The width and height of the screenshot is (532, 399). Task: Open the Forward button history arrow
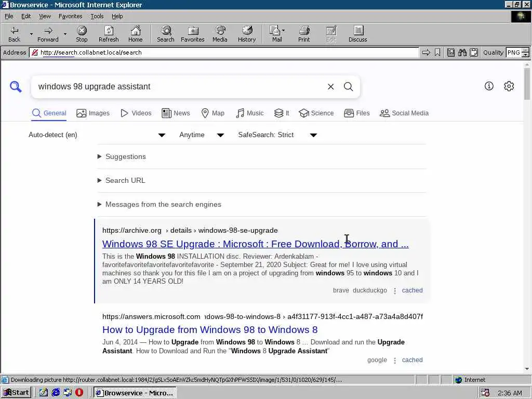65,34
